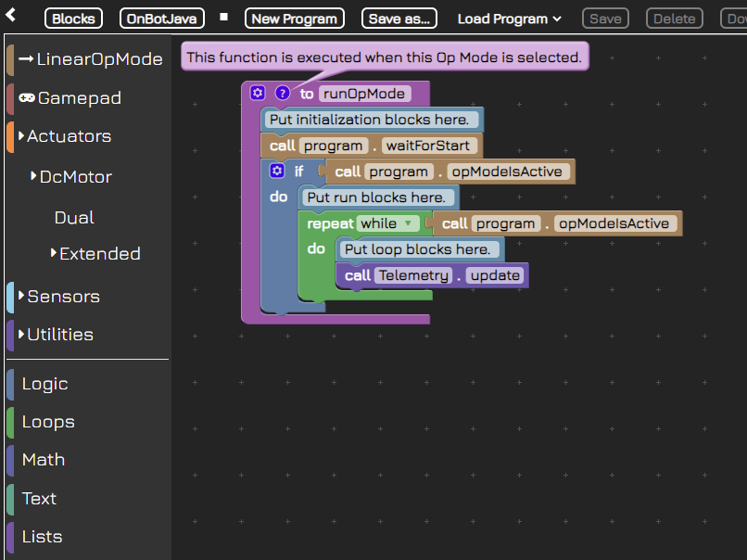The image size is (747, 560).
Task: Click the small white square icon after OnBotJava
Action: tap(222, 17)
